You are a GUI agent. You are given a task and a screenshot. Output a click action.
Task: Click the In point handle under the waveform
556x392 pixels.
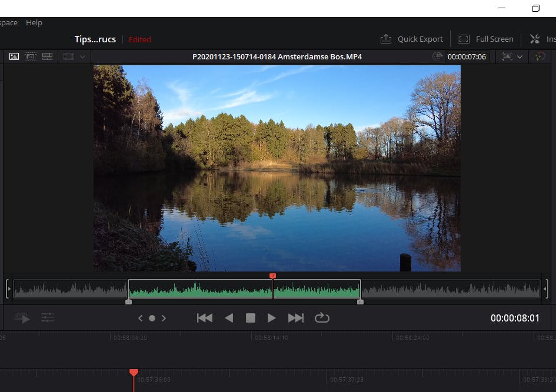128,301
